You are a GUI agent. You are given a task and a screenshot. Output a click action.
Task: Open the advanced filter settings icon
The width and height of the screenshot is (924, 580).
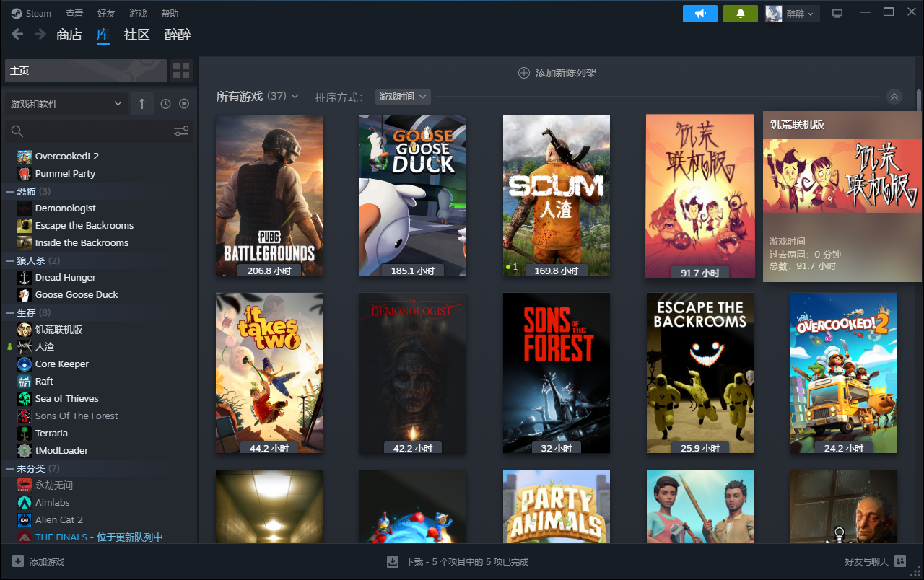pyautogui.click(x=181, y=131)
